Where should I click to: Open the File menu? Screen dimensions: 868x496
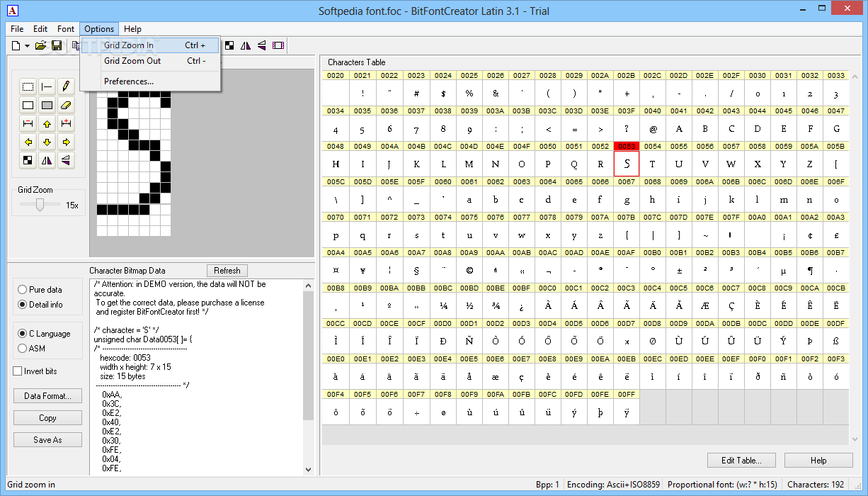point(17,29)
